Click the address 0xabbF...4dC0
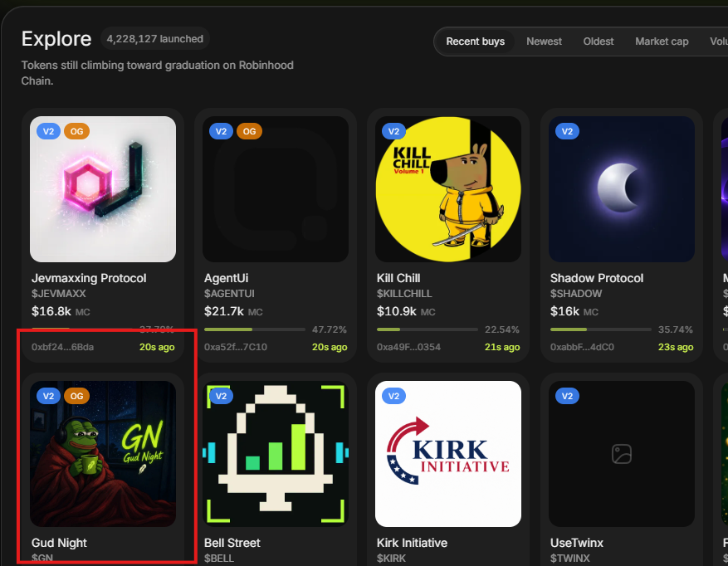 coord(582,347)
